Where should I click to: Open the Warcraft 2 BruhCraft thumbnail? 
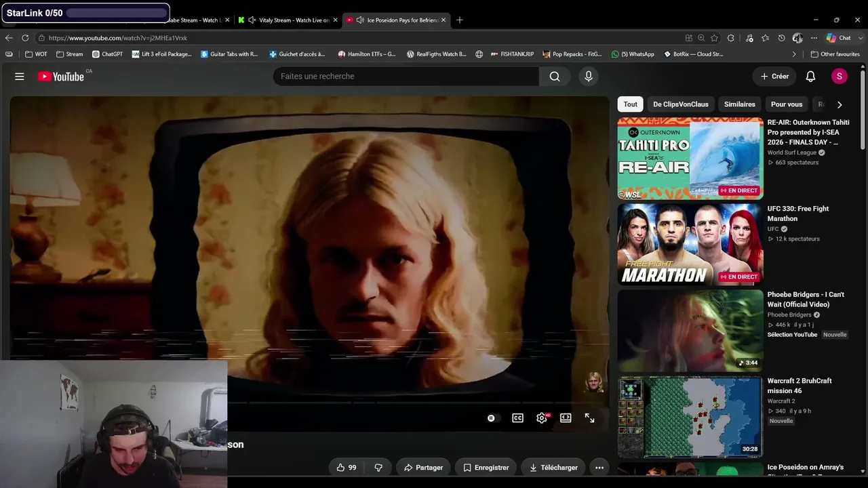690,417
